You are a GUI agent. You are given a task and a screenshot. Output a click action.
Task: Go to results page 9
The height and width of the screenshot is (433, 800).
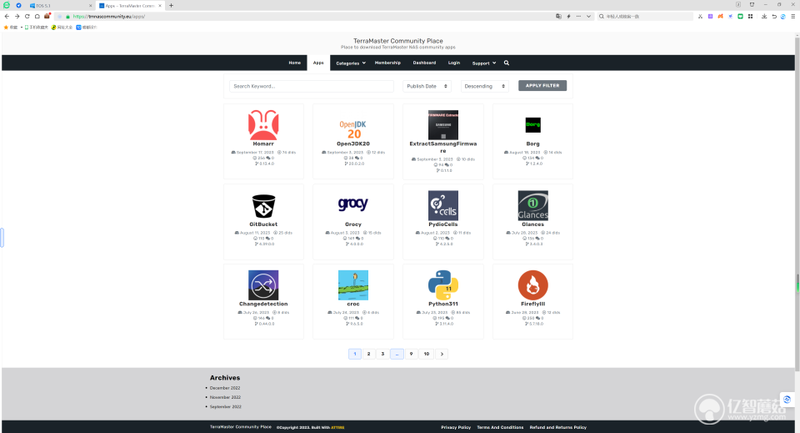(x=411, y=353)
